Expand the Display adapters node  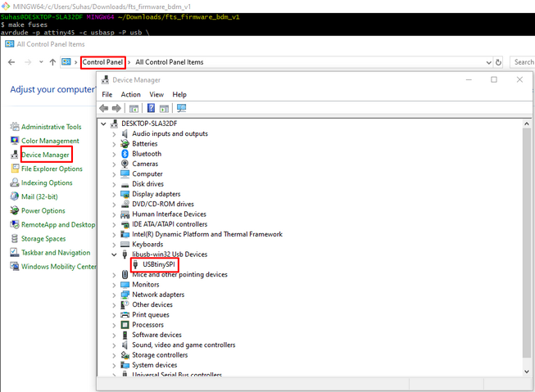point(114,194)
